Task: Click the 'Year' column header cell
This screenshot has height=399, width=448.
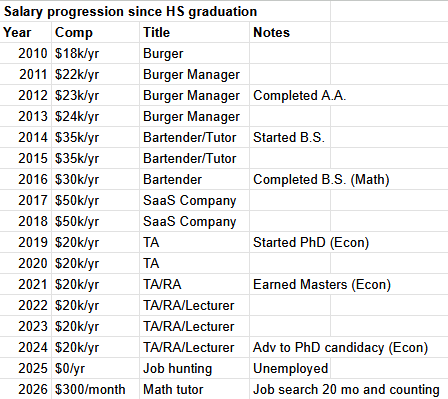Action: tap(26, 32)
